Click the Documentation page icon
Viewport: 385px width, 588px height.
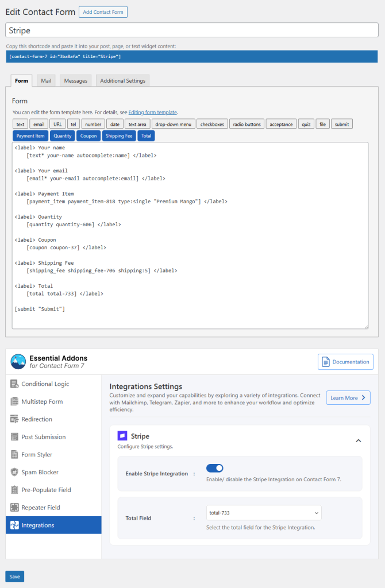(326, 362)
